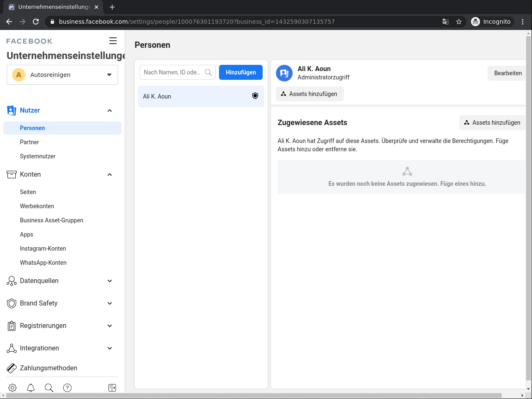532x399 pixels.
Task: Click the Zahlungsmethoden card icon
Action: [x=12, y=368]
